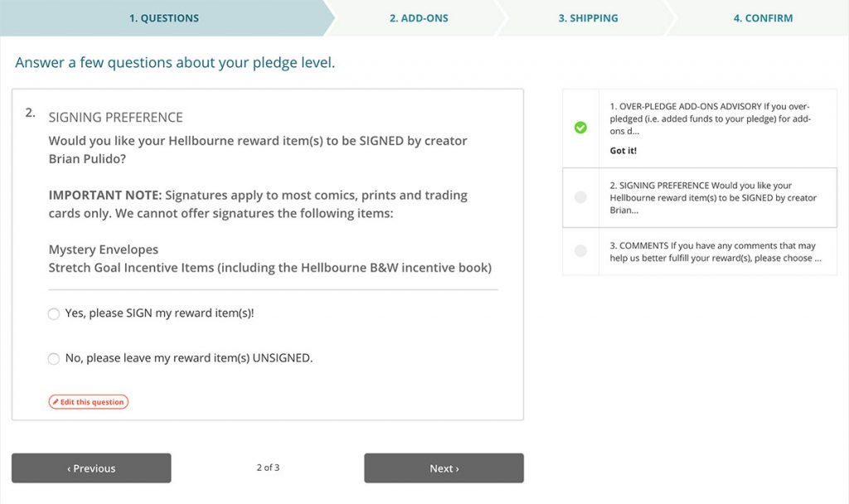The image size is (849, 504).
Task: Click the gray status circle for Signing Preference
Action: 580,197
